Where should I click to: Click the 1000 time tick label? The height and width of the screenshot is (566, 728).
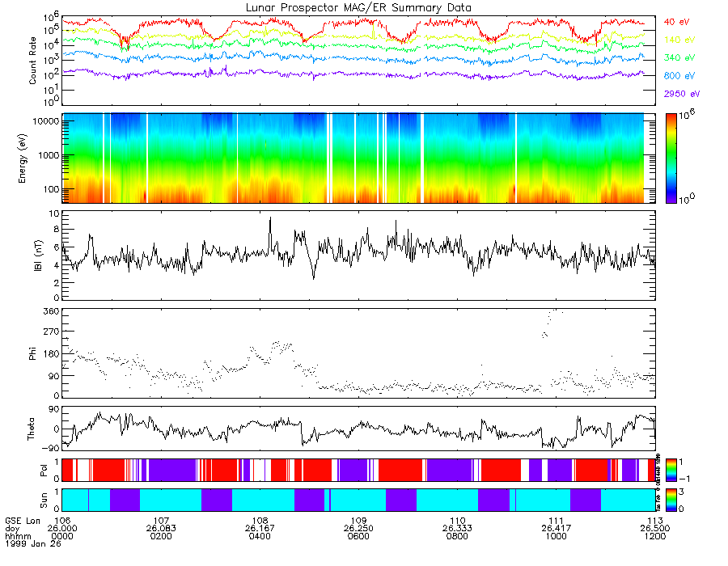click(557, 536)
